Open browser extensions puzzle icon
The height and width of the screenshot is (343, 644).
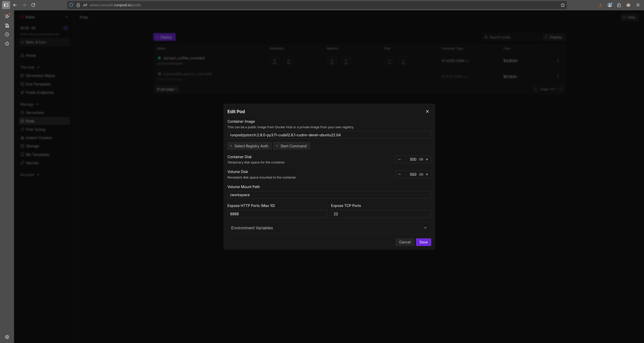[x=619, y=5]
